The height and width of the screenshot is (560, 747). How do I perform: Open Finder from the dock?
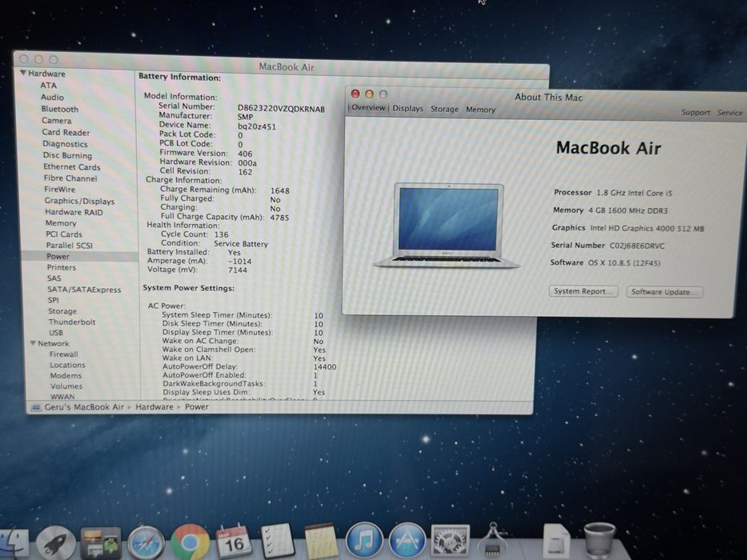coord(14,543)
